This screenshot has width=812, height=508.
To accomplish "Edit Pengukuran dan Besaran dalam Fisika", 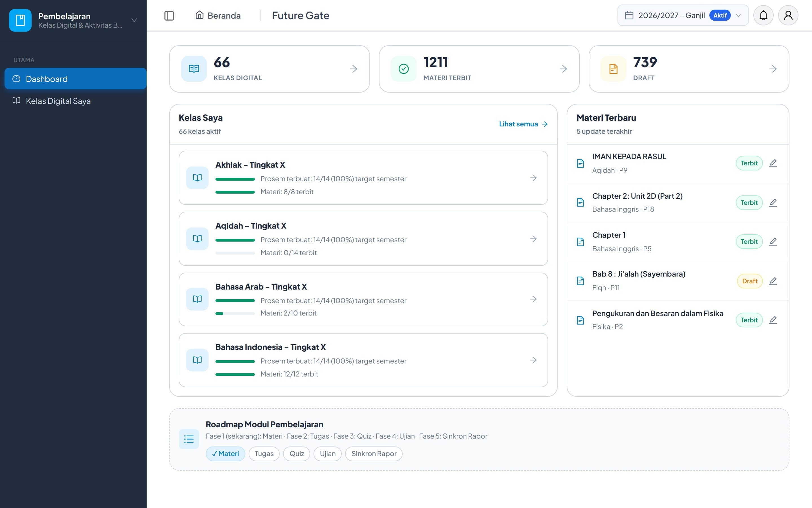I will 773,320.
